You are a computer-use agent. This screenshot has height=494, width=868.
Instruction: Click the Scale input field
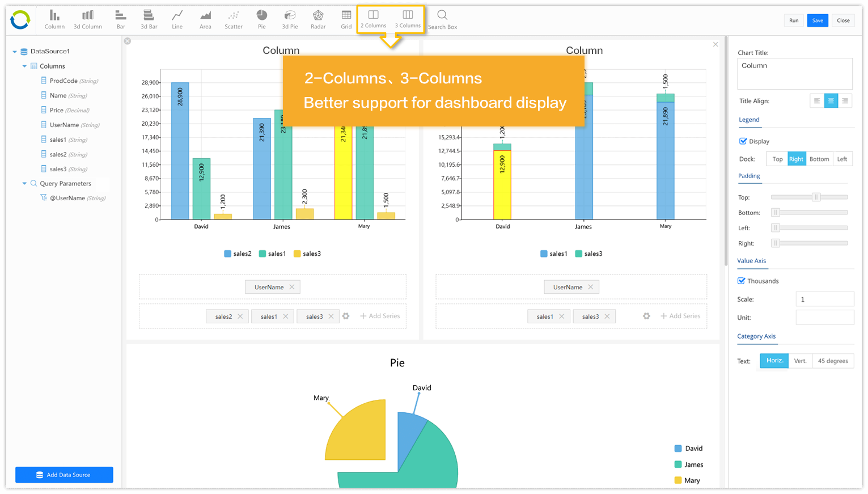click(825, 299)
